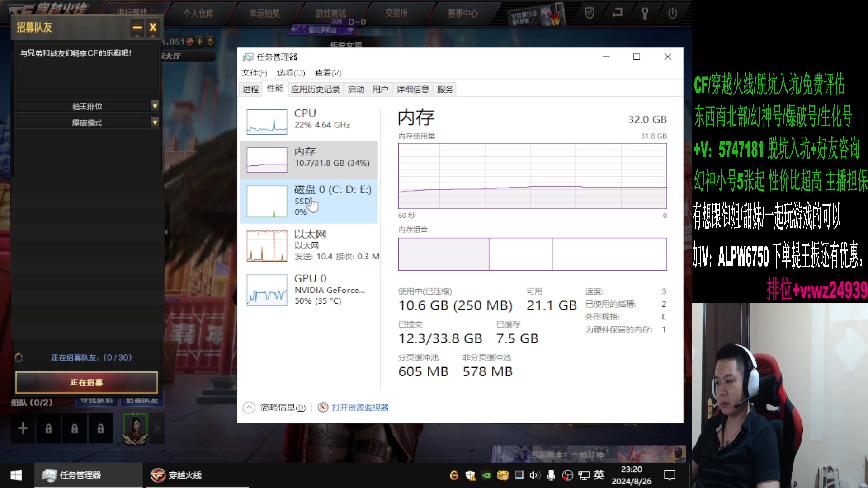Toggle a locked team member slot
Viewport: 868px width, 488px height.
[x=48, y=428]
